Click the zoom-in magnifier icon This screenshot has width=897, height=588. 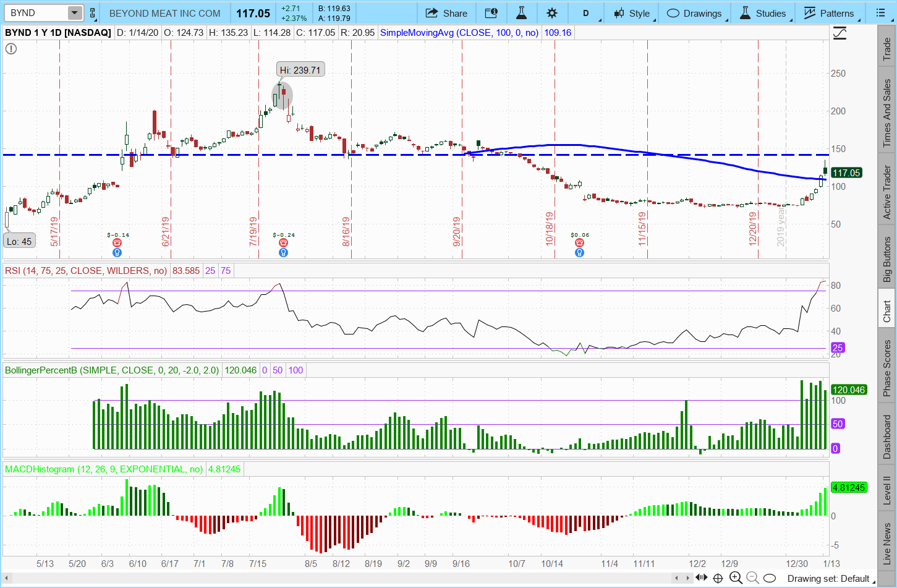[x=735, y=578]
